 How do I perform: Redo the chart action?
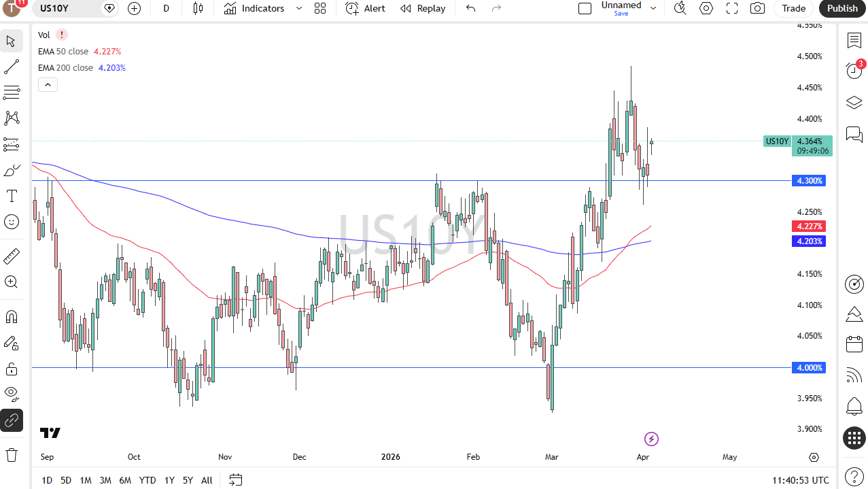(496, 8)
